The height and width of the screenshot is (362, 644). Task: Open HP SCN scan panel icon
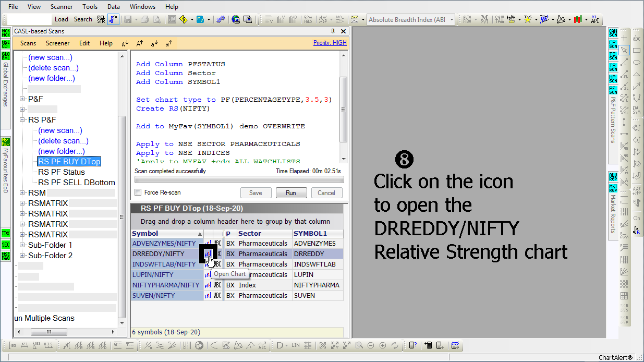coord(613,79)
